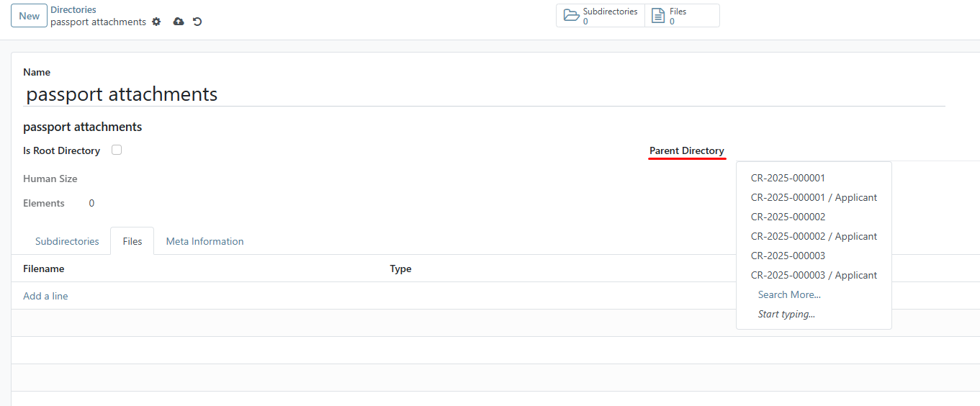Select CR-2025-000002 from parent dropdown

click(814, 217)
